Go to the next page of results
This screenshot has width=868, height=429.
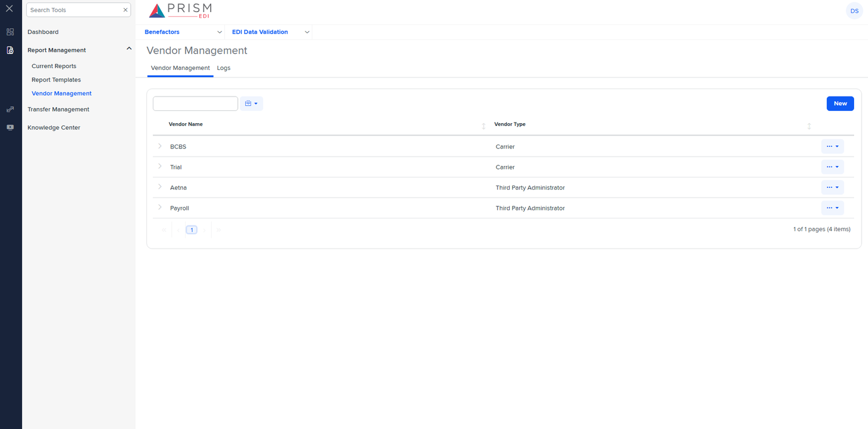click(204, 230)
